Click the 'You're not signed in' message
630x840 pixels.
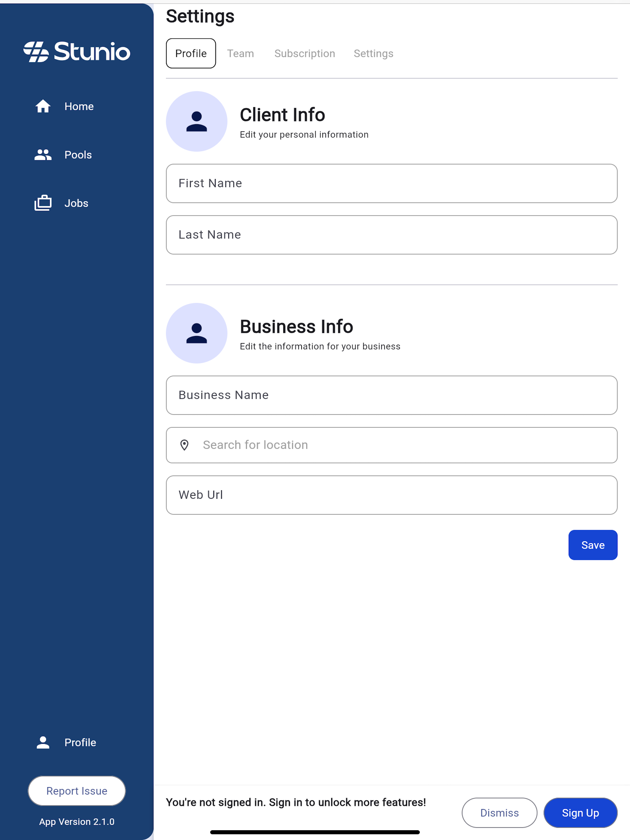tap(296, 802)
